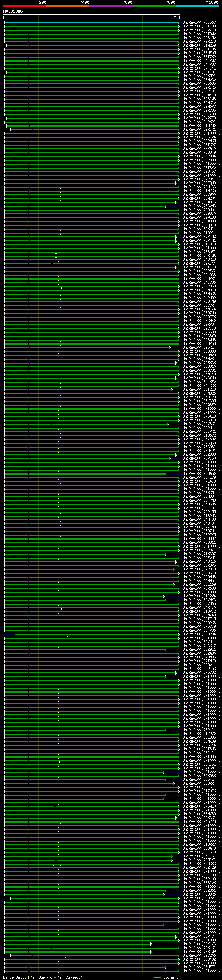Viewport: 222px width, 980px height.
Task: Open the AV392386 query title
Action: coord(13,11)
